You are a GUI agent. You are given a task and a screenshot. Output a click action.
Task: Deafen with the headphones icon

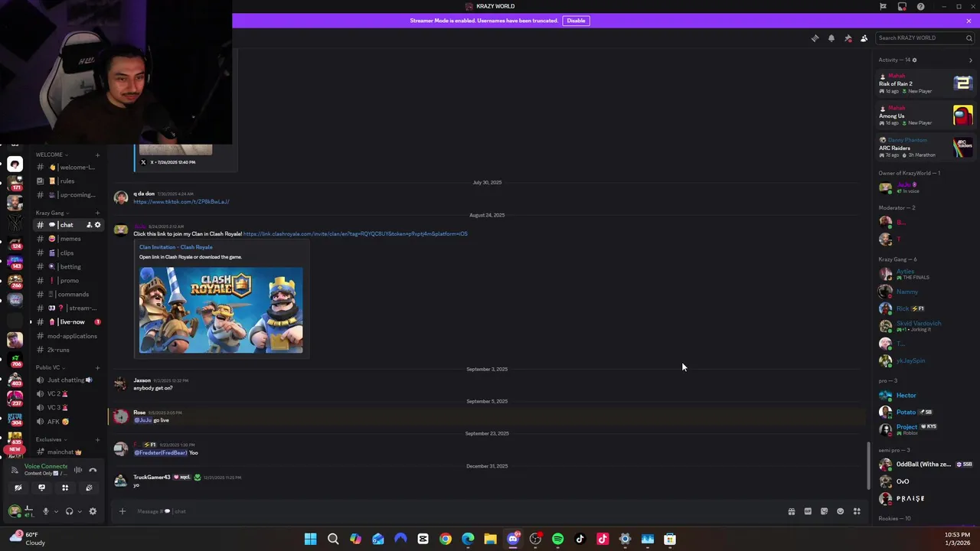69,511
